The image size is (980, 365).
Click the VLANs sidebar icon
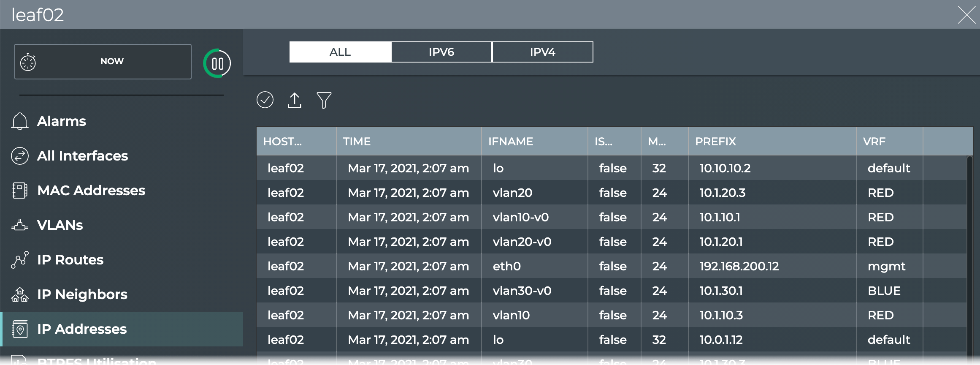[20, 225]
